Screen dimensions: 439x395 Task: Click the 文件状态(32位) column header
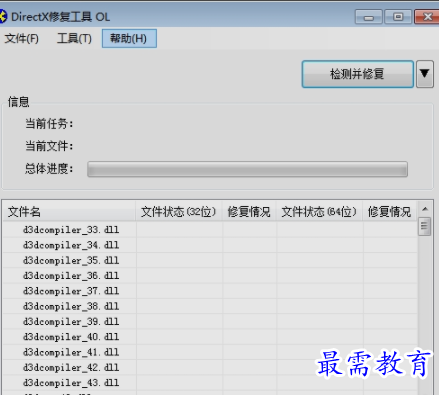(x=179, y=211)
